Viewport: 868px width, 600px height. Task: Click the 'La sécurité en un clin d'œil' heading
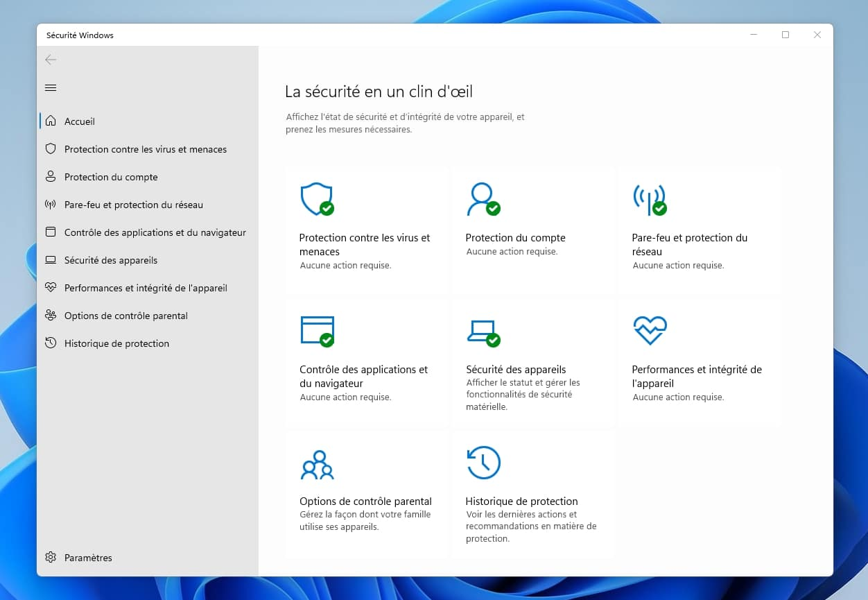[379, 92]
